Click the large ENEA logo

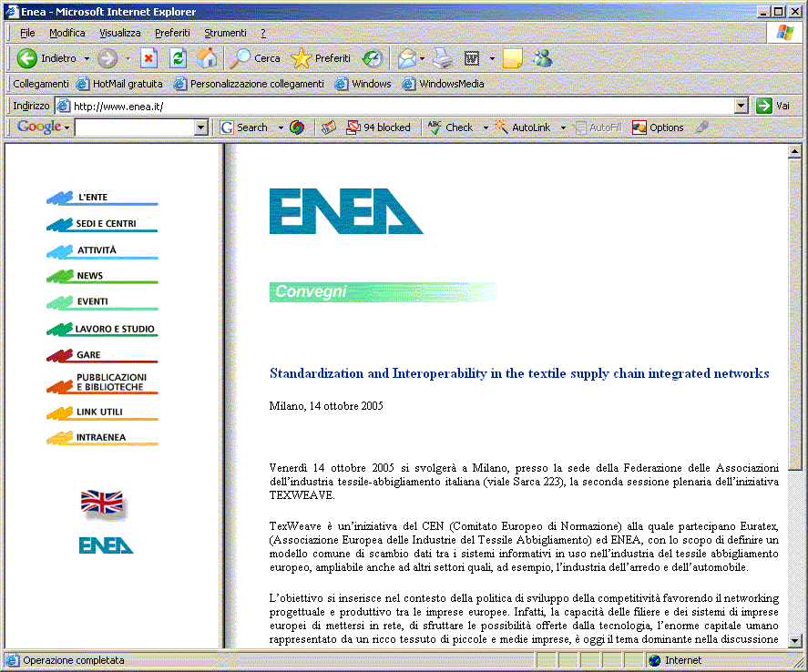346,211
